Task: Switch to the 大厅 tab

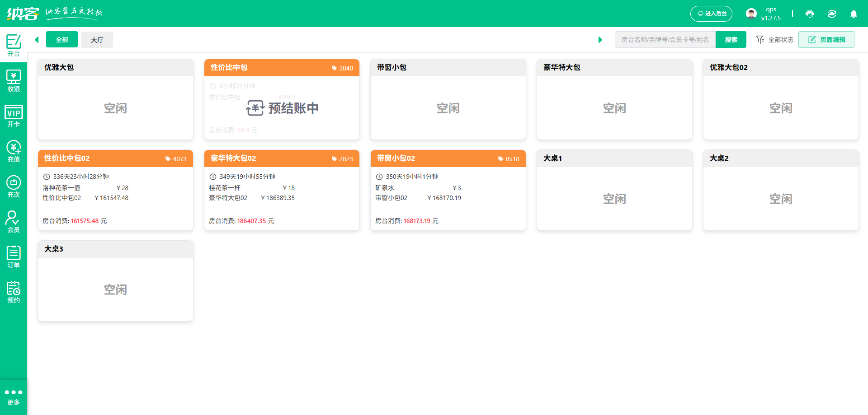Action: (x=97, y=39)
